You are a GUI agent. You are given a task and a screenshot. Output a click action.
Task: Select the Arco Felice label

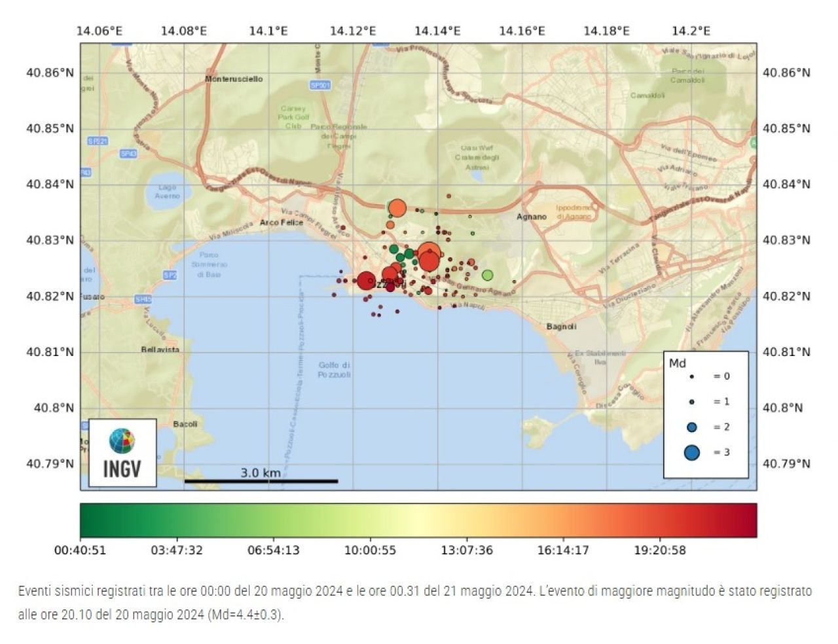[282, 223]
